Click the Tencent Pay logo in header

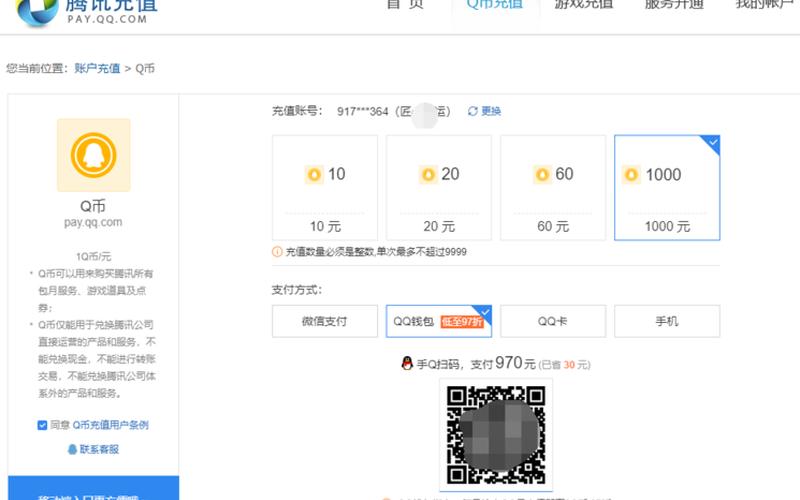tap(87, 12)
